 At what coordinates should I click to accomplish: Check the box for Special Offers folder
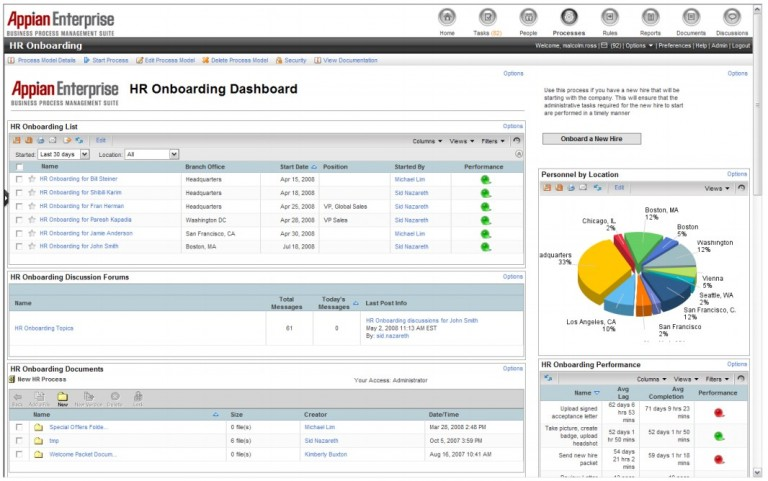(19, 427)
